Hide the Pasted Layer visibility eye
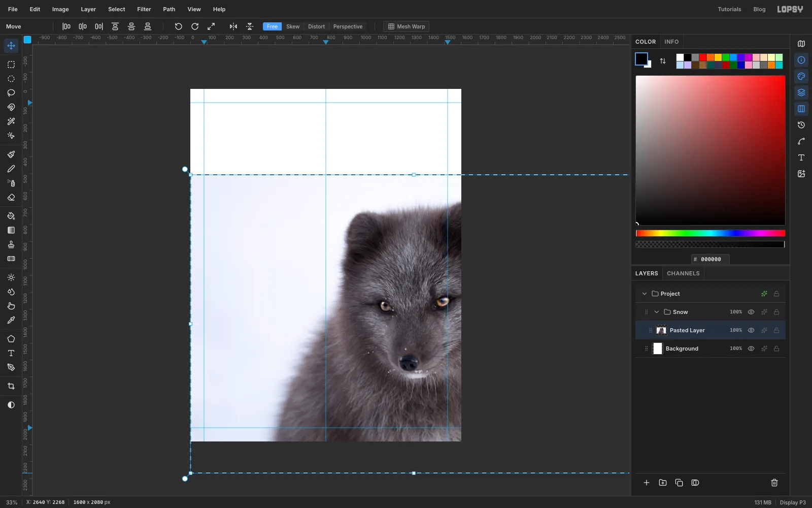Screen dimensions: 812x508 coord(751,330)
